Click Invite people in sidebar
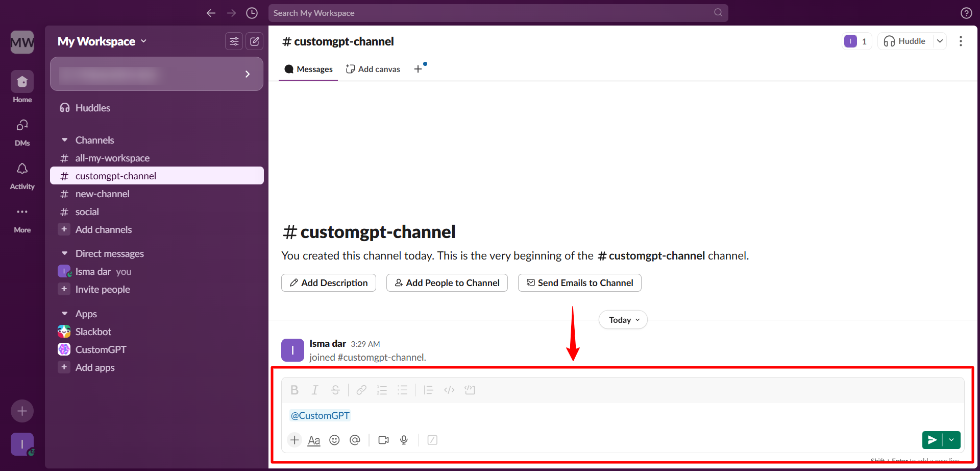 point(157,289)
